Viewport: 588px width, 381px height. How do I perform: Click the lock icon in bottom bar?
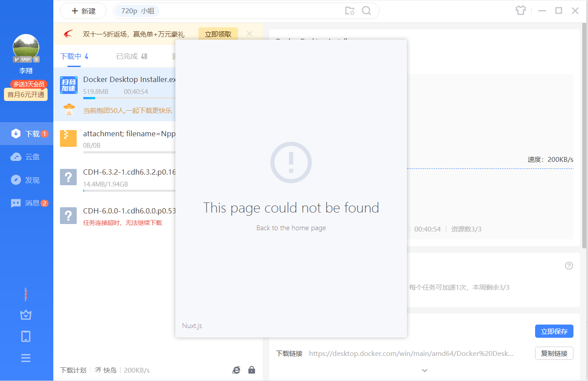pos(252,370)
